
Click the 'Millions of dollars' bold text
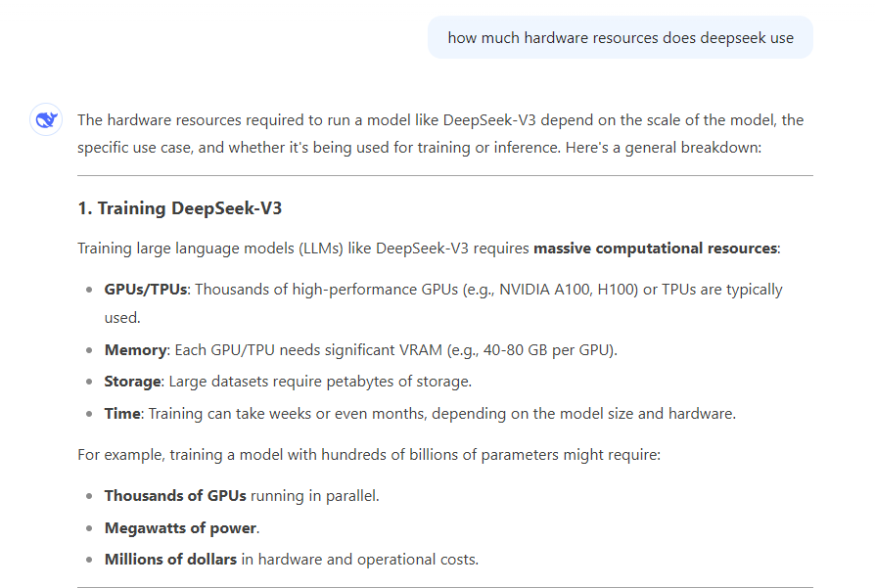coord(170,559)
